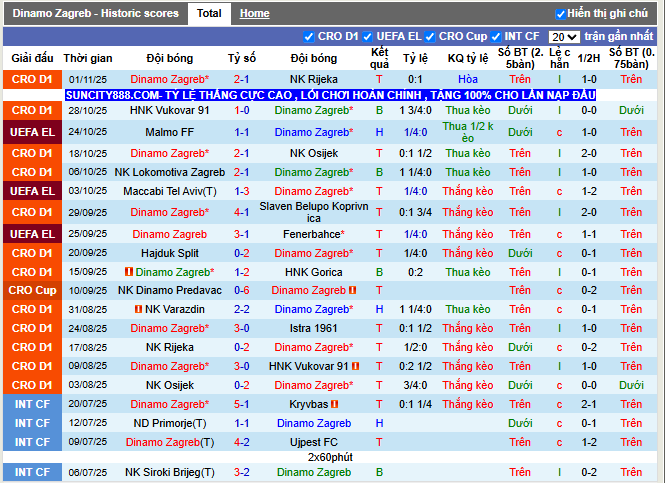Open Istra 1961 team link

[314, 328]
